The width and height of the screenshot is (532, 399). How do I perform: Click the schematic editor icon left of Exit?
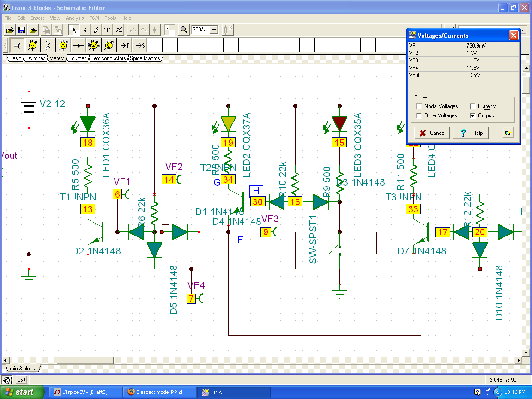[x=8, y=380]
